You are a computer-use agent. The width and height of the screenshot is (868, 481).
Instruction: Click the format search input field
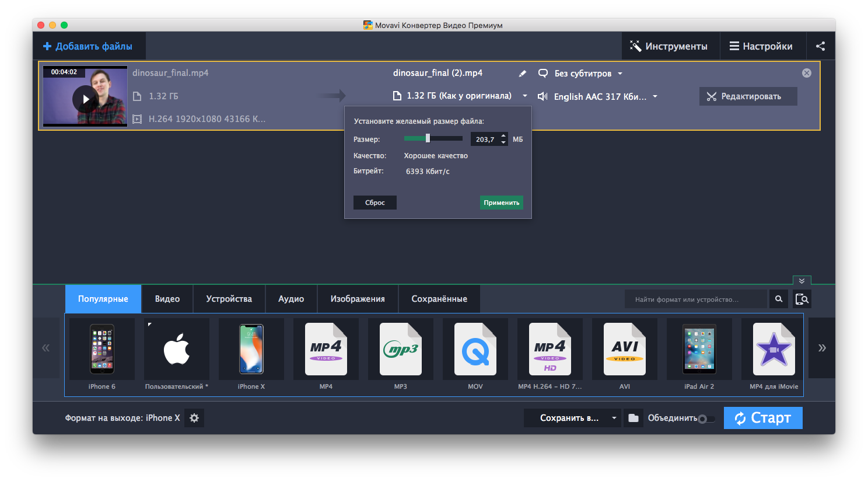pyautogui.click(x=696, y=299)
